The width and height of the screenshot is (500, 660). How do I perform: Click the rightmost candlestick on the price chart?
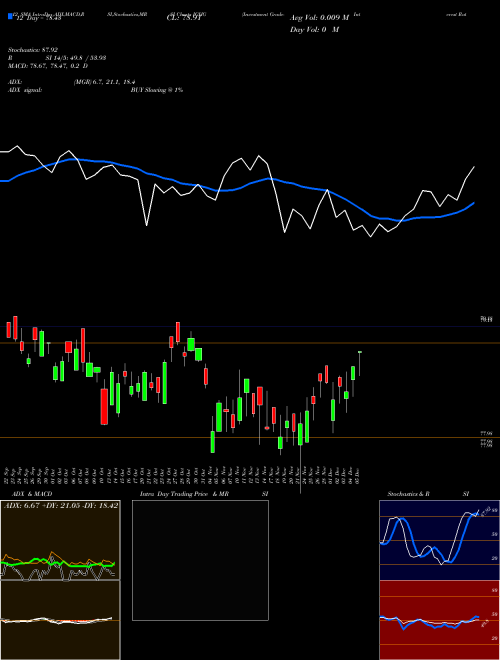click(x=360, y=363)
